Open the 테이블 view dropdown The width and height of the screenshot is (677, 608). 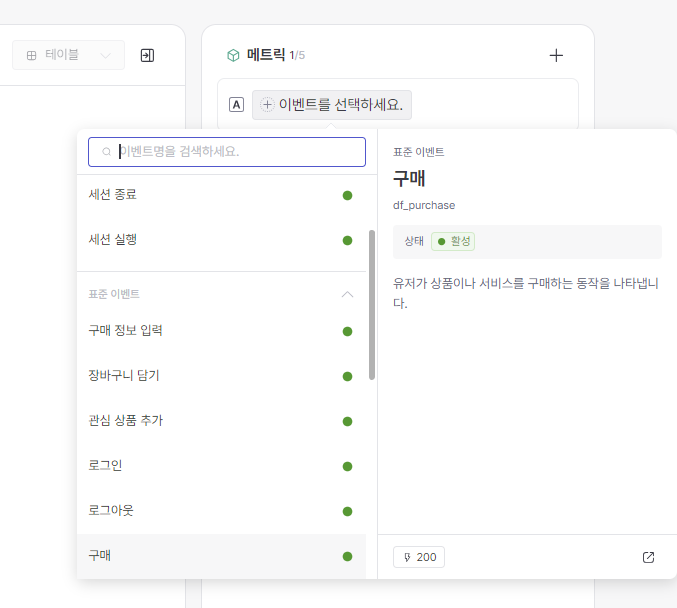click(x=68, y=55)
